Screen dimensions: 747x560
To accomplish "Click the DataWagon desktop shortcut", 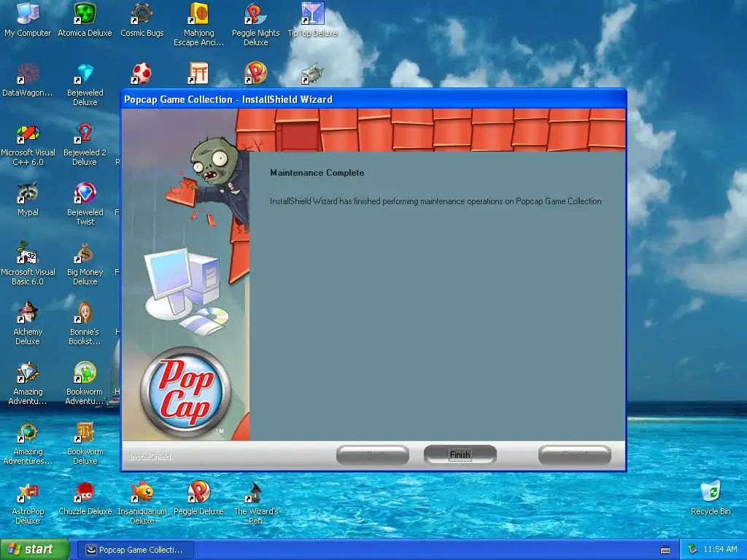I will coord(28,79).
